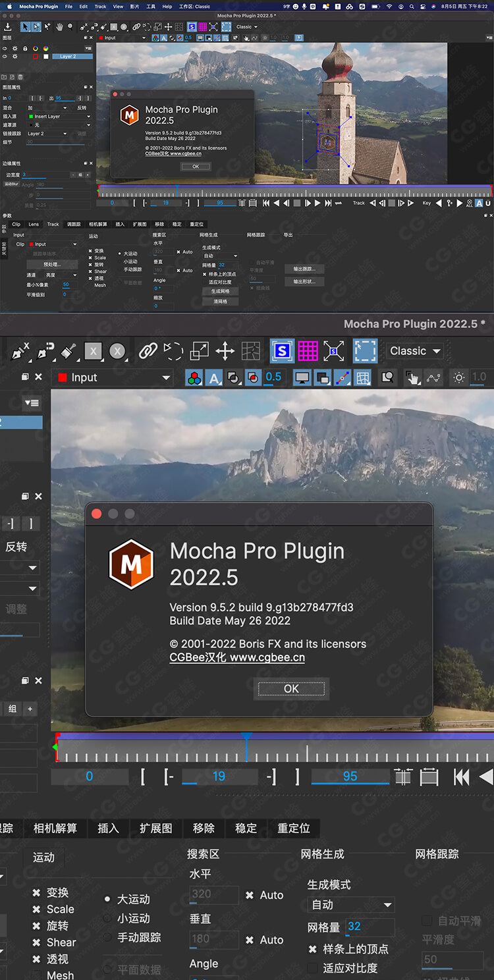Click OK in enlarged About dialog

291,688
